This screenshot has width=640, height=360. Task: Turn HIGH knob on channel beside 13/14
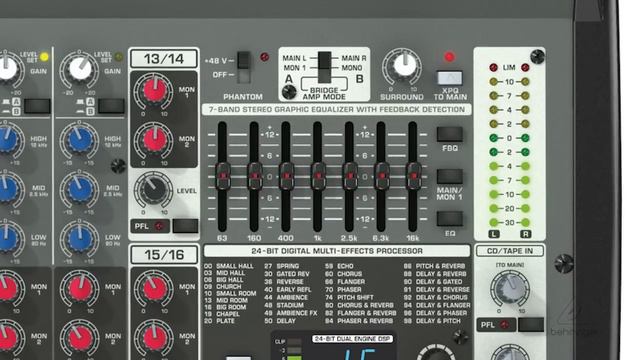80,140
